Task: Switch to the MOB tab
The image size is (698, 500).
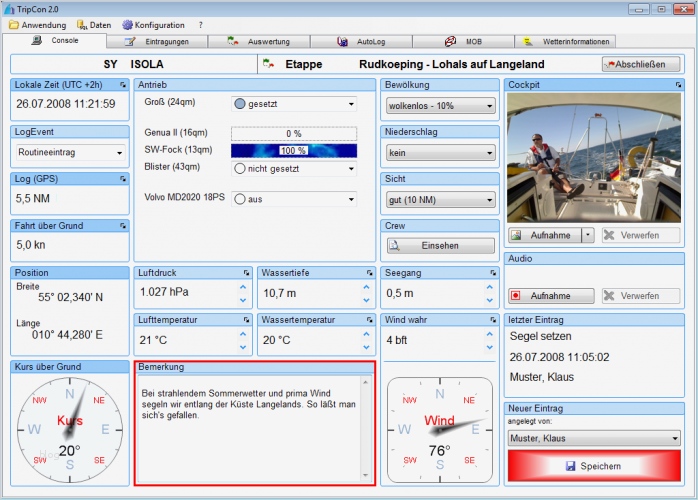Action: point(463,41)
